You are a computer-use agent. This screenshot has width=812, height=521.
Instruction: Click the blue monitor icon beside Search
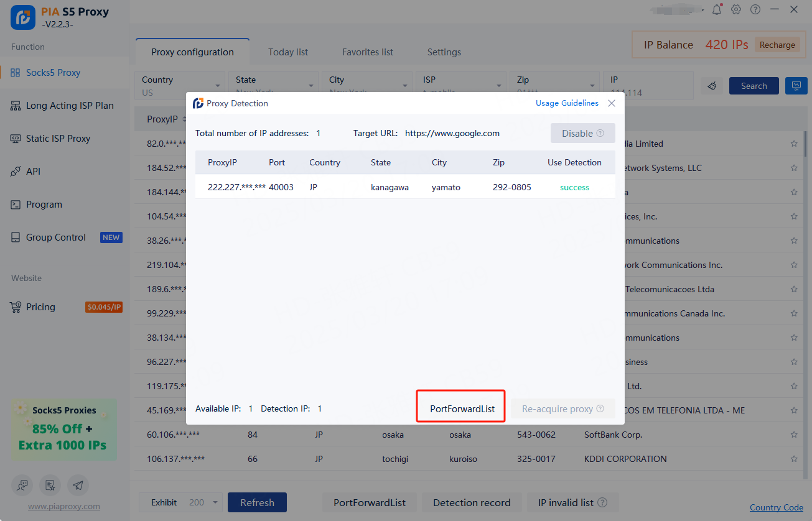click(796, 86)
